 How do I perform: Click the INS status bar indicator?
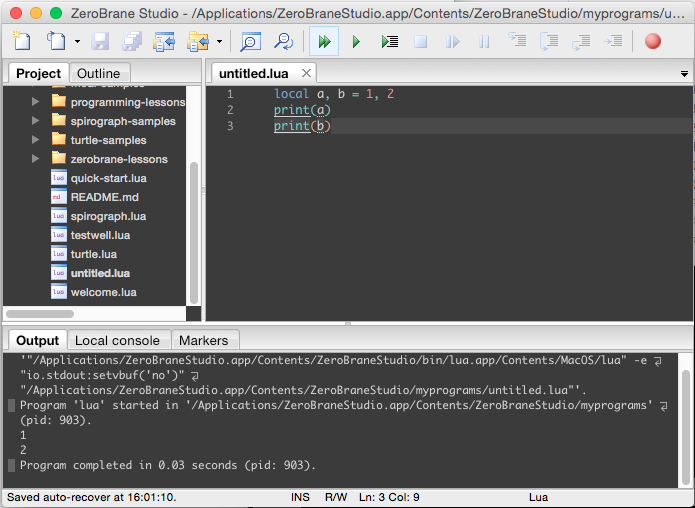point(300,497)
